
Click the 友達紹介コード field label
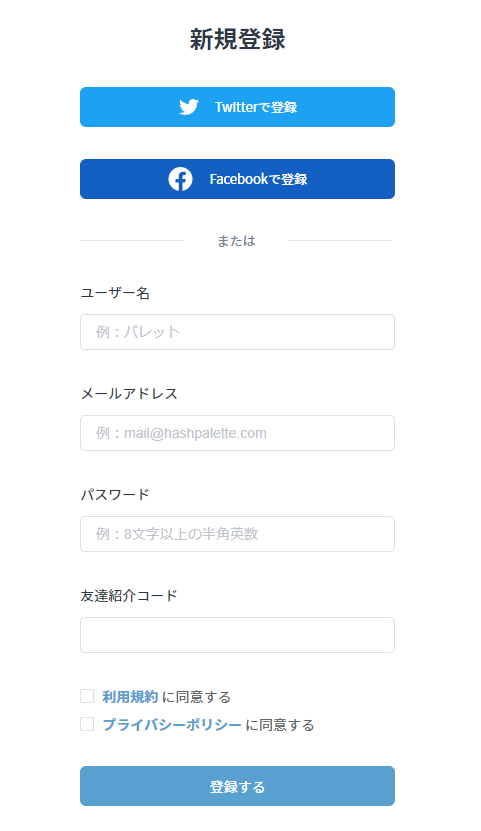pos(129,596)
